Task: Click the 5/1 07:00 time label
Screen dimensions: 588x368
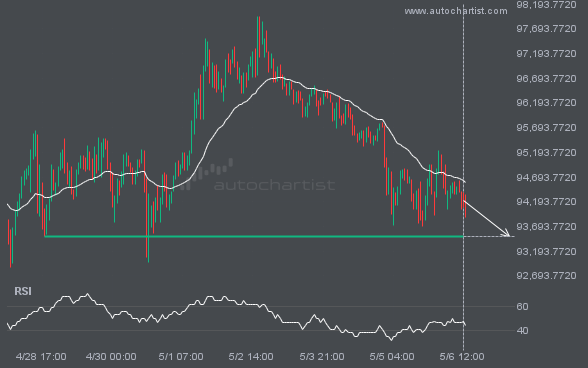Action: [x=181, y=356]
